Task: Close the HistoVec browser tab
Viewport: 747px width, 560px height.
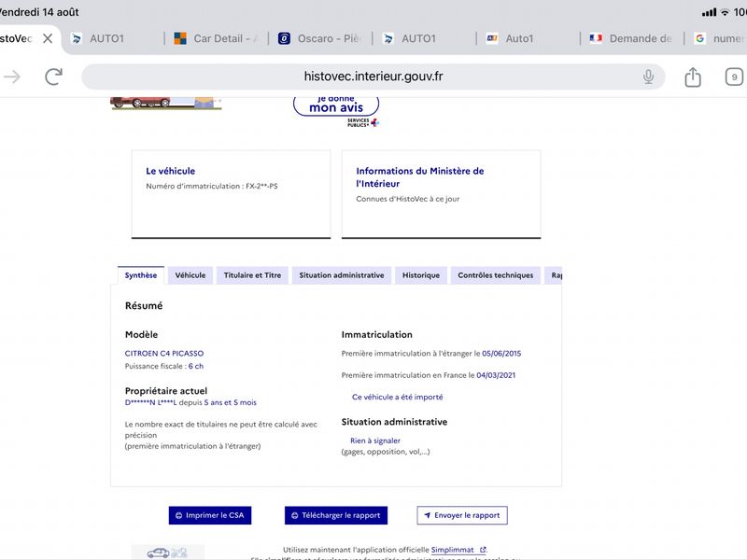Action: [48, 38]
